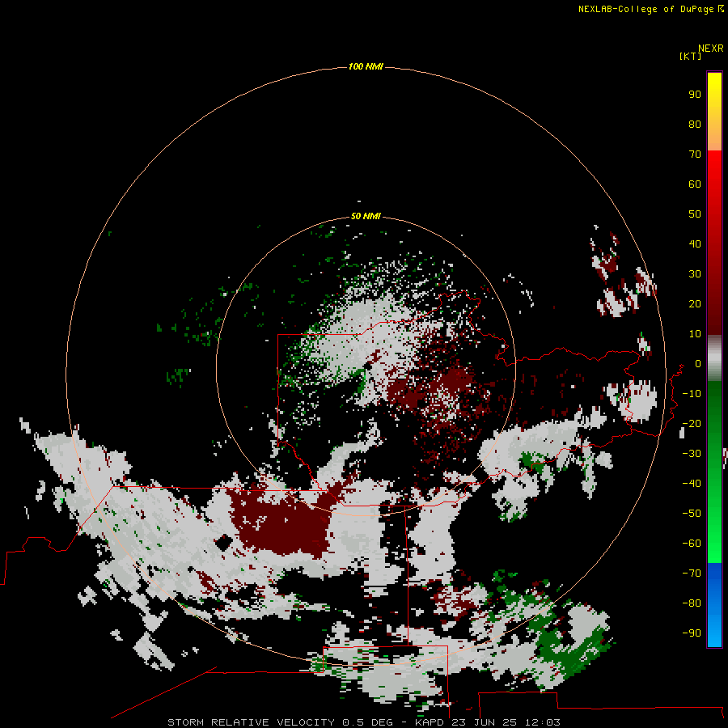Click the positive 70 value on the velocity scale
Screen dimensions: 728x728
pos(695,154)
